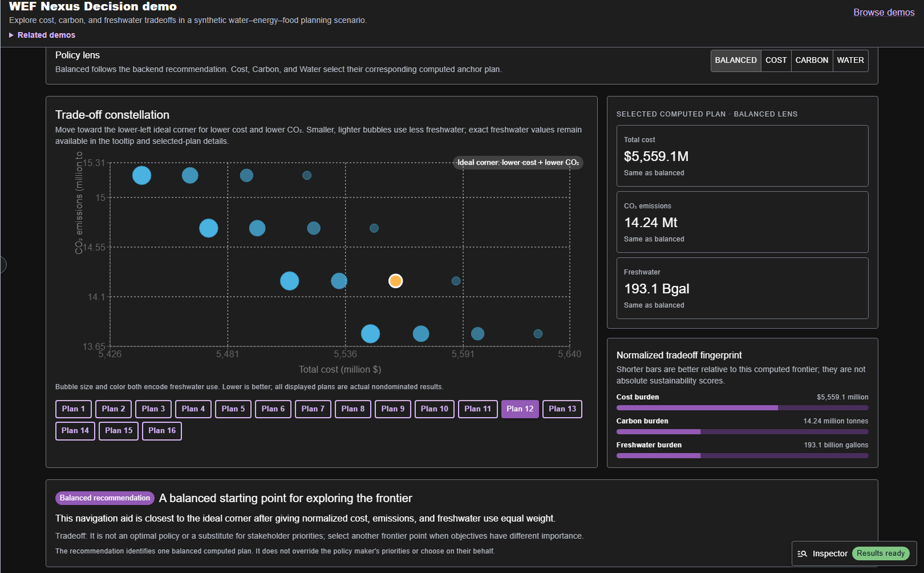Click the sidebar handle at the left edge

pos(3,265)
